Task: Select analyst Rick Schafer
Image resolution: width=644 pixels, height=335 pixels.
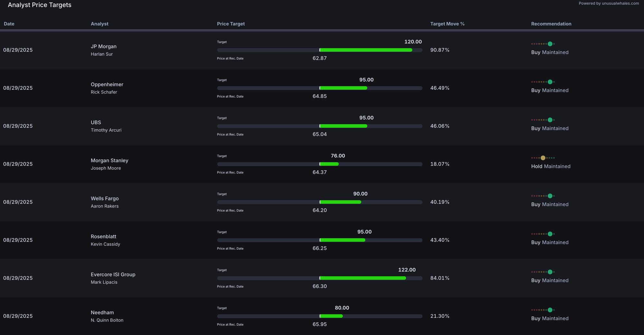Action: coord(104,92)
